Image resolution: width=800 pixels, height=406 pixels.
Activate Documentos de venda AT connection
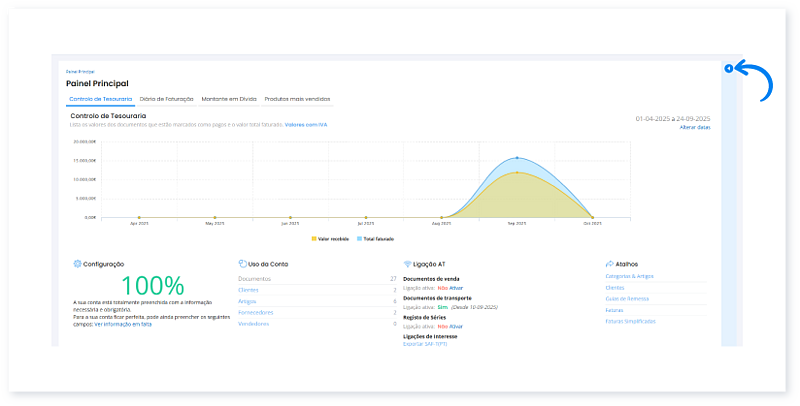[456, 287]
